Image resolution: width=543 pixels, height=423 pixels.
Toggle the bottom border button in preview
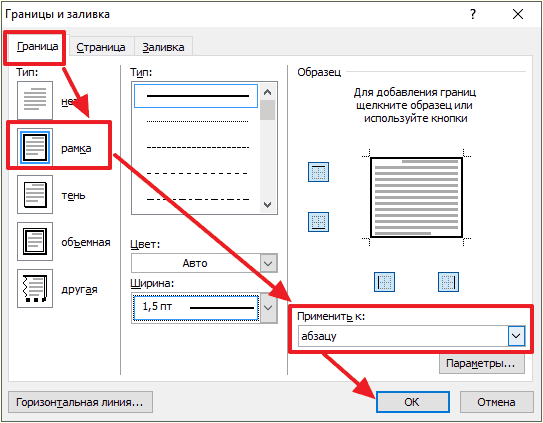click(318, 222)
